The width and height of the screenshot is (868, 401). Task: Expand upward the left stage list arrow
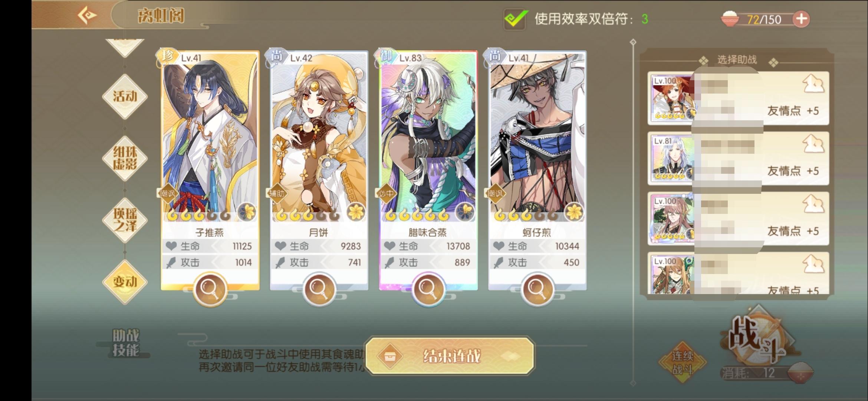(125, 48)
